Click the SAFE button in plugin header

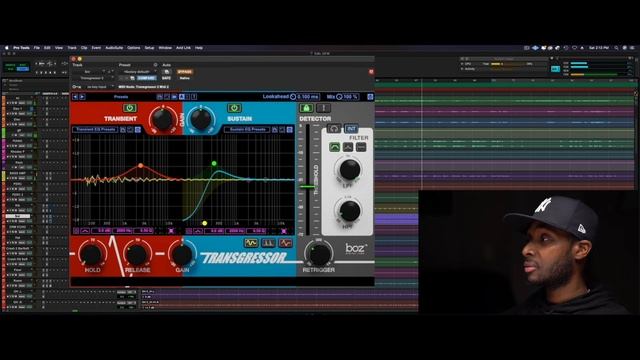[x=166, y=78]
